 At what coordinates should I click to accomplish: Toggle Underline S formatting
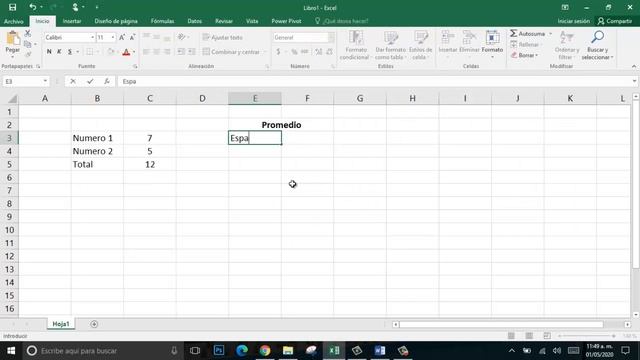click(x=70, y=52)
